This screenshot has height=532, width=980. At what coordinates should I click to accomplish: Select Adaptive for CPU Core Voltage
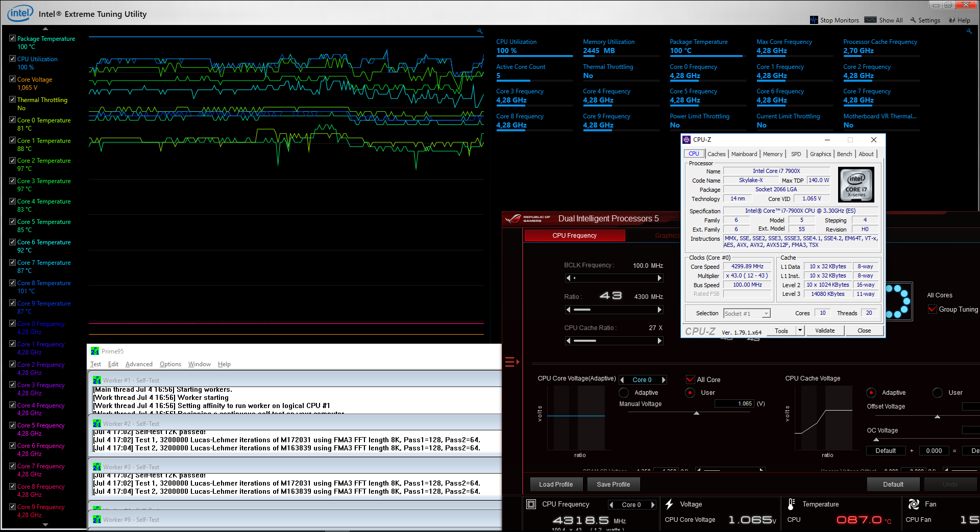coord(624,393)
